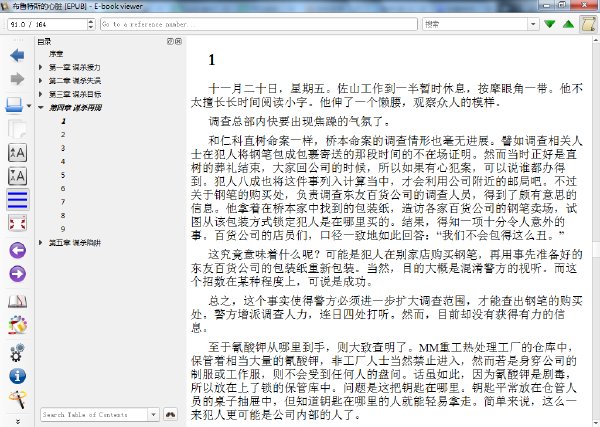Screen dimensions: 600x427
Task: Open viewer Preferences gear icon
Action: 16,353
